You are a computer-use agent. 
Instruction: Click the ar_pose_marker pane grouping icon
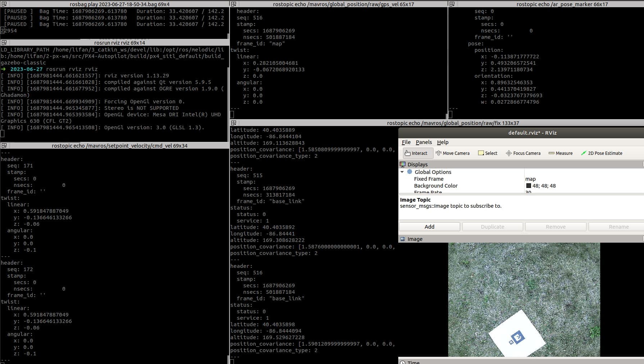tap(452, 4)
